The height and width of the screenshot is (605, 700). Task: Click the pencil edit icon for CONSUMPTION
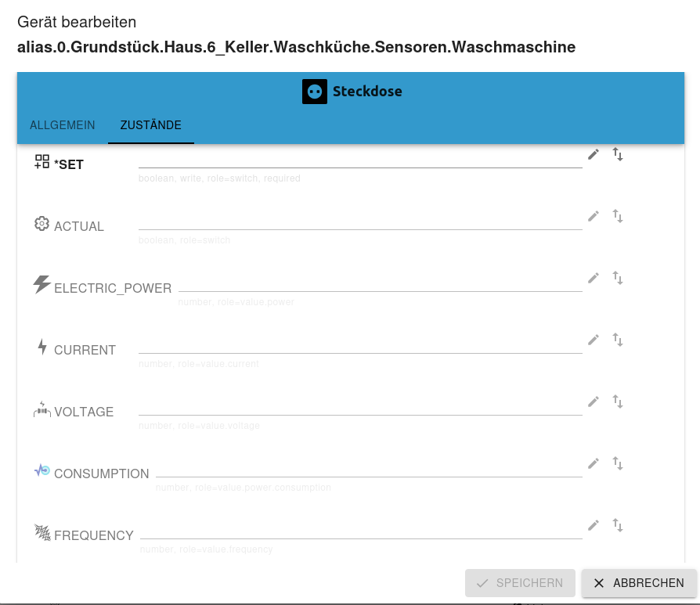pyautogui.click(x=594, y=463)
